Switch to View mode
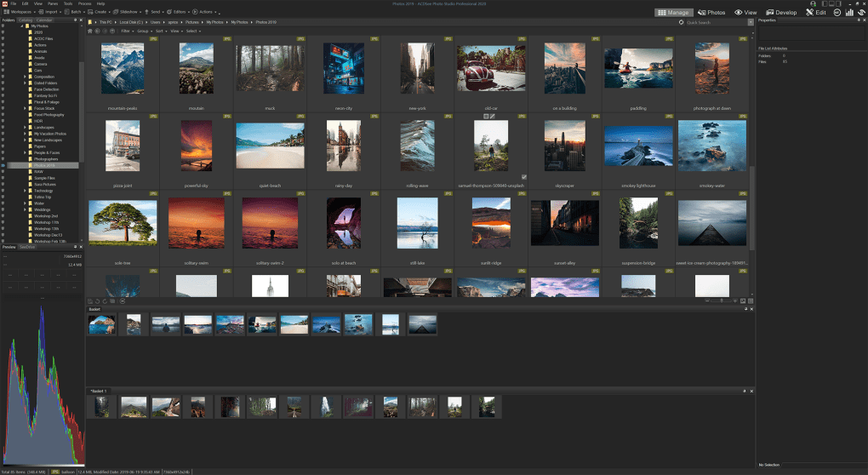 coord(745,12)
